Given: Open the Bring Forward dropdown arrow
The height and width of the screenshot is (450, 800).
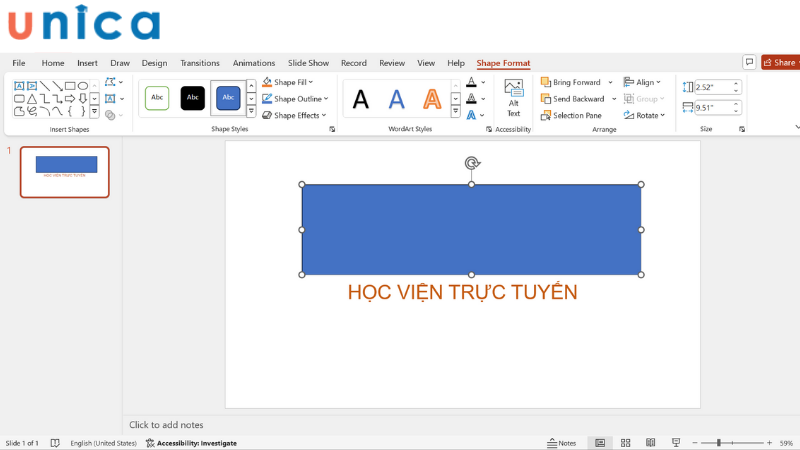Looking at the screenshot, I should point(610,82).
